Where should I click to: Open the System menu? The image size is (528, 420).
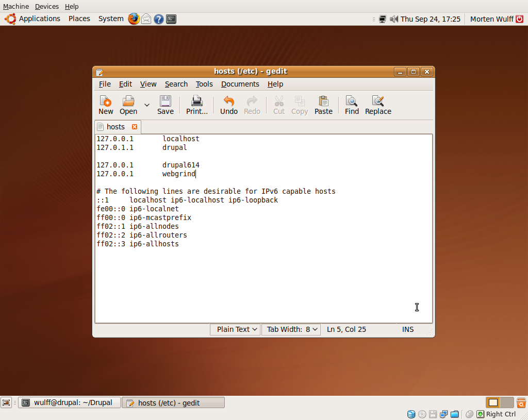click(x=111, y=19)
